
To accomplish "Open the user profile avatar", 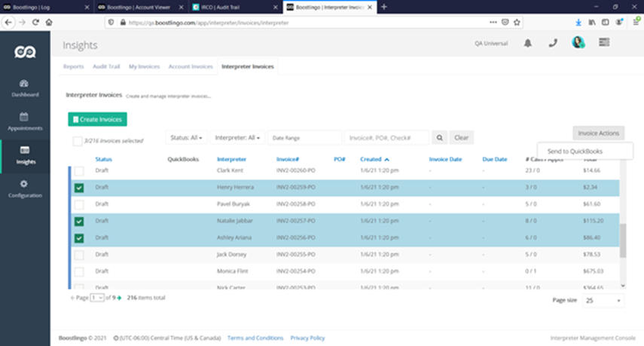I will point(578,43).
